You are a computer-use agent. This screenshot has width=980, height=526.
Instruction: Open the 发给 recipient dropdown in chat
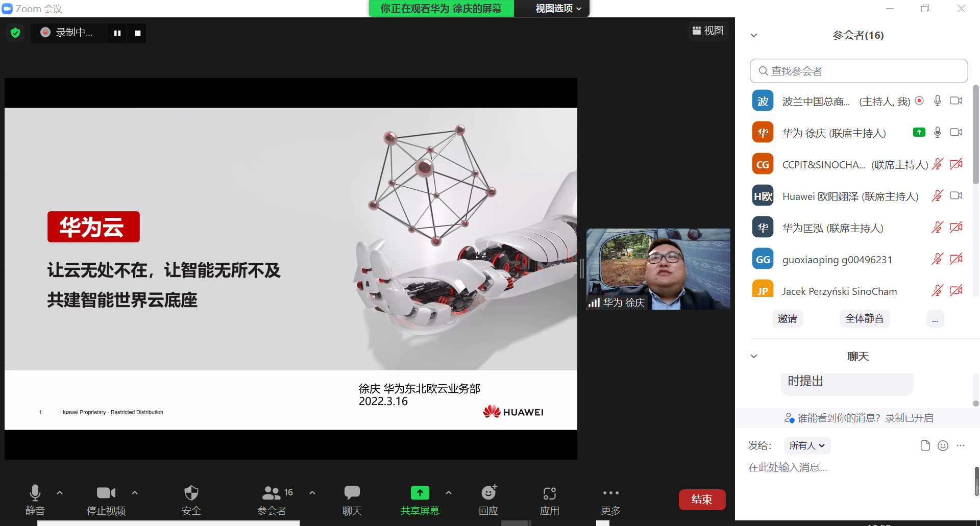click(x=806, y=445)
